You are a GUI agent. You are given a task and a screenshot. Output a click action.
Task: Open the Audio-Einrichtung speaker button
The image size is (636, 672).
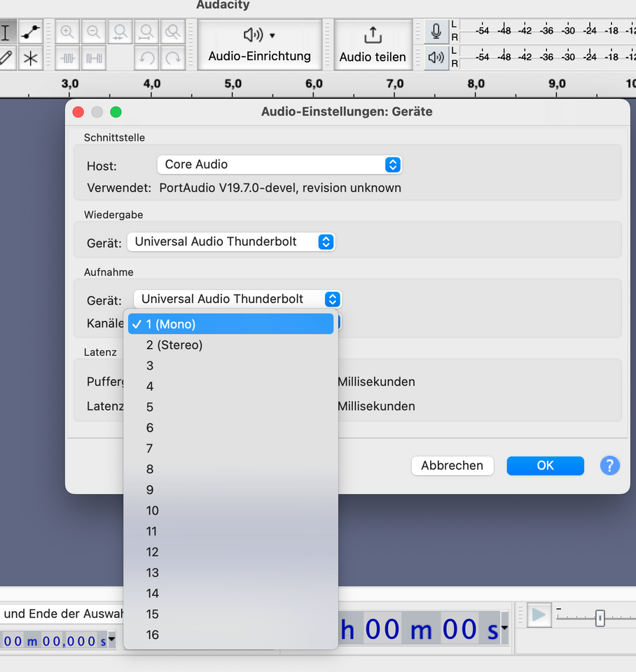click(x=259, y=45)
